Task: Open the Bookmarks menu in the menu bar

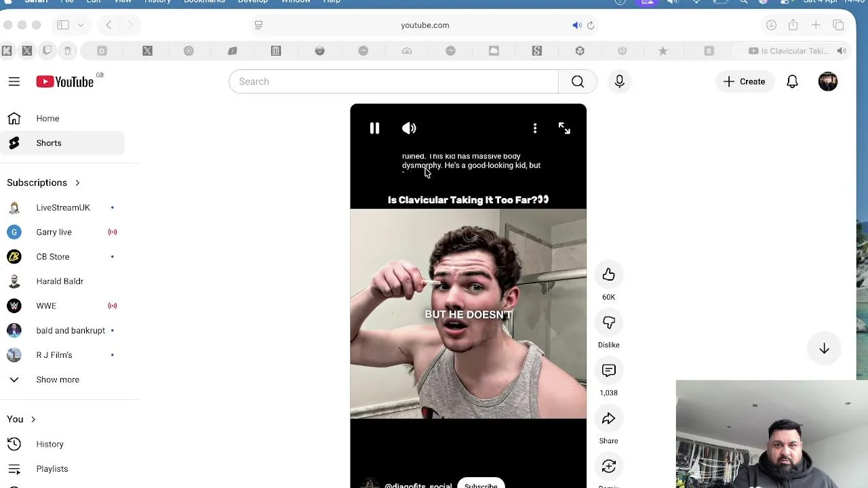Action: pos(204,1)
